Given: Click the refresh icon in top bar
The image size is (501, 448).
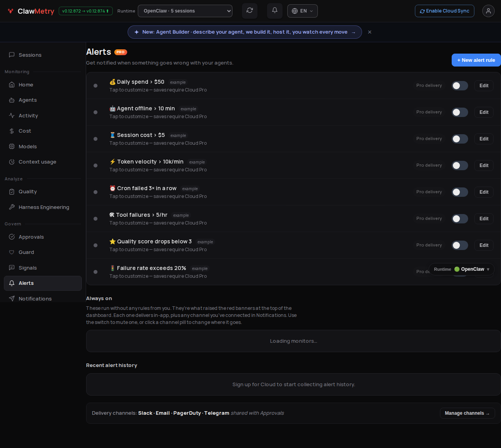Looking at the screenshot, I should 250,11.
